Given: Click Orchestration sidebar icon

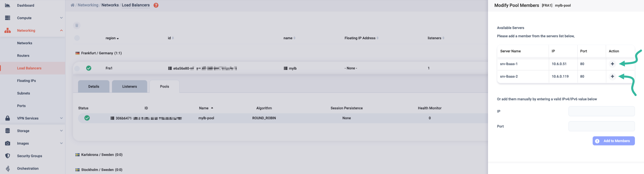Looking at the screenshot, I should [7, 169].
